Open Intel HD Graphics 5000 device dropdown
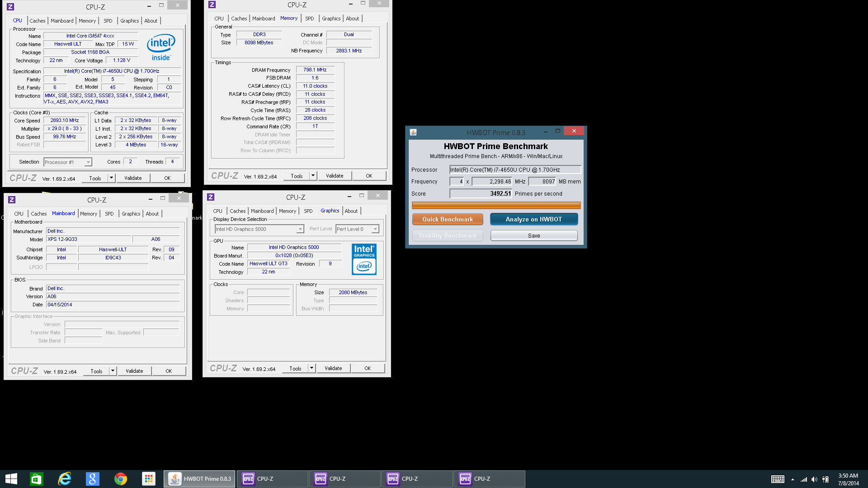 pos(259,229)
